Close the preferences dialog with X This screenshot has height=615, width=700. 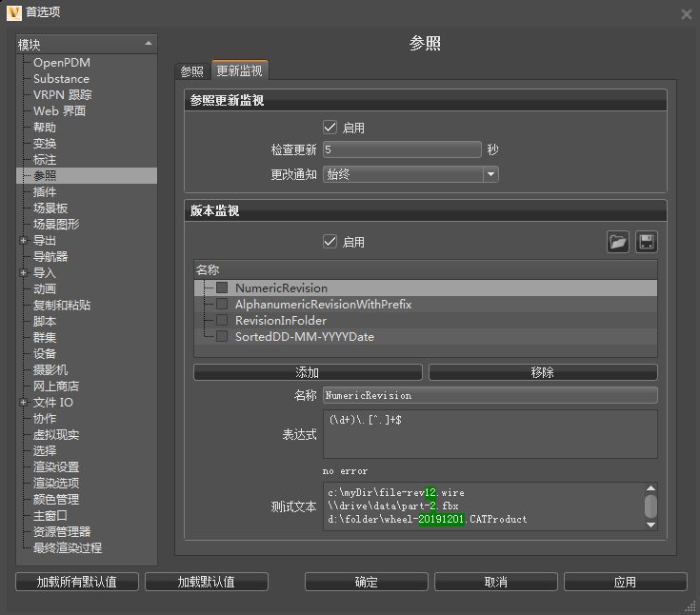(x=687, y=14)
